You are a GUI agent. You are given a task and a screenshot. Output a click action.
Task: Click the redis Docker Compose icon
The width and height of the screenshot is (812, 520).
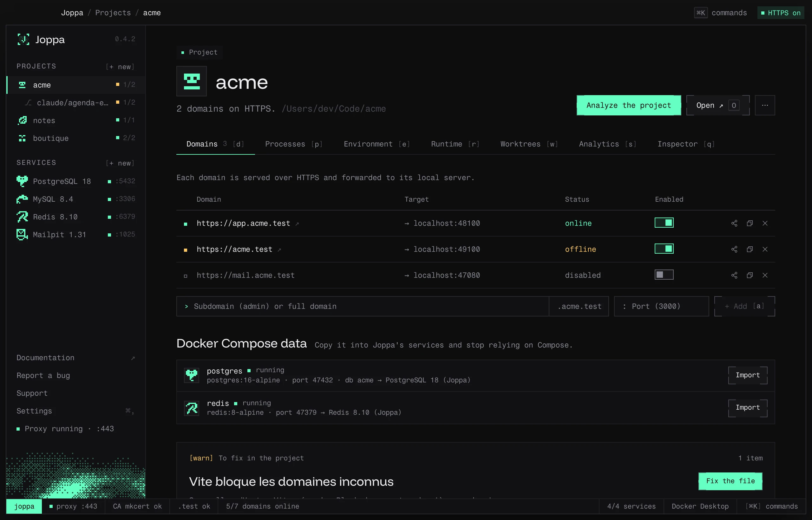192,408
